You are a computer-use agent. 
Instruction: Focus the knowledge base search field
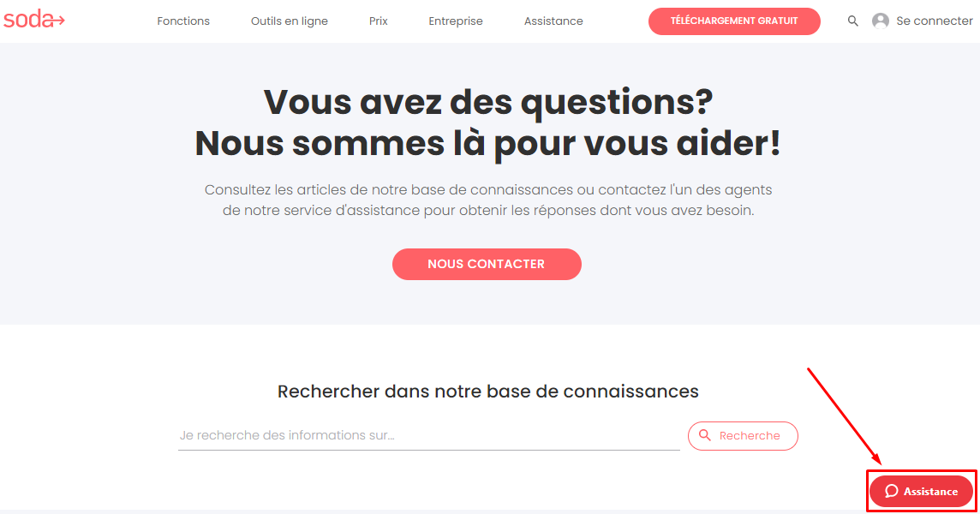(x=428, y=435)
